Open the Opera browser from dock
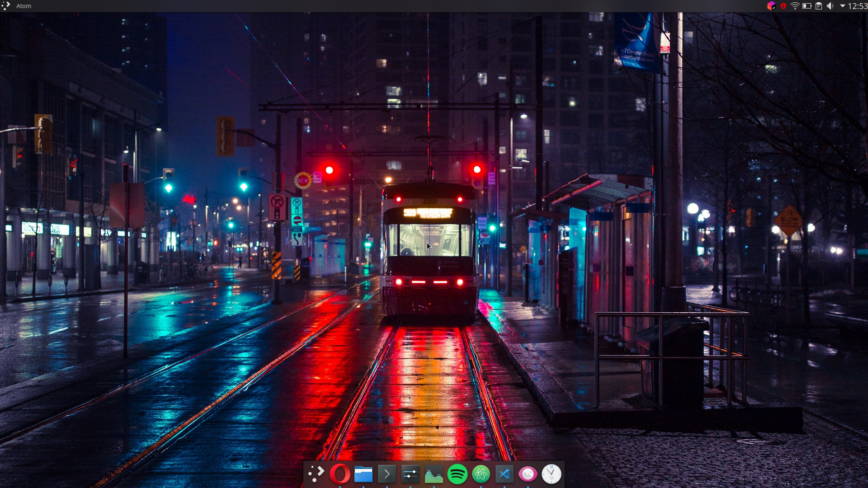868x488 pixels. coord(340,474)
